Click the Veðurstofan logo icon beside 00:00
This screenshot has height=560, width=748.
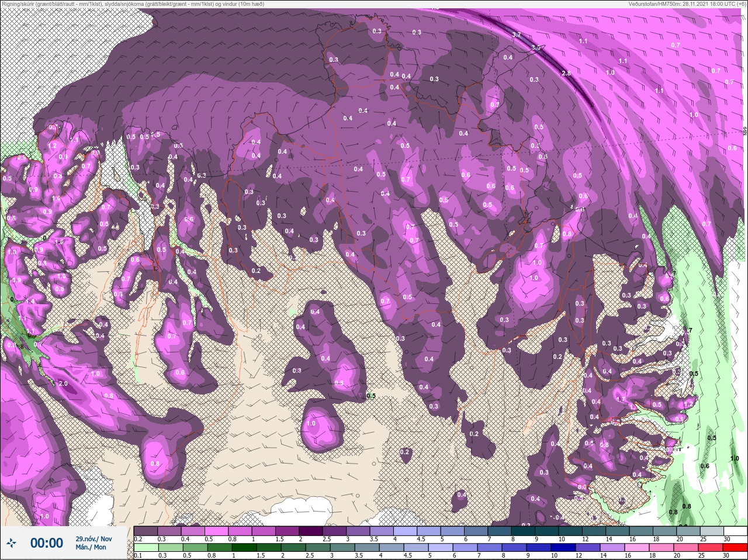(11, 543)
